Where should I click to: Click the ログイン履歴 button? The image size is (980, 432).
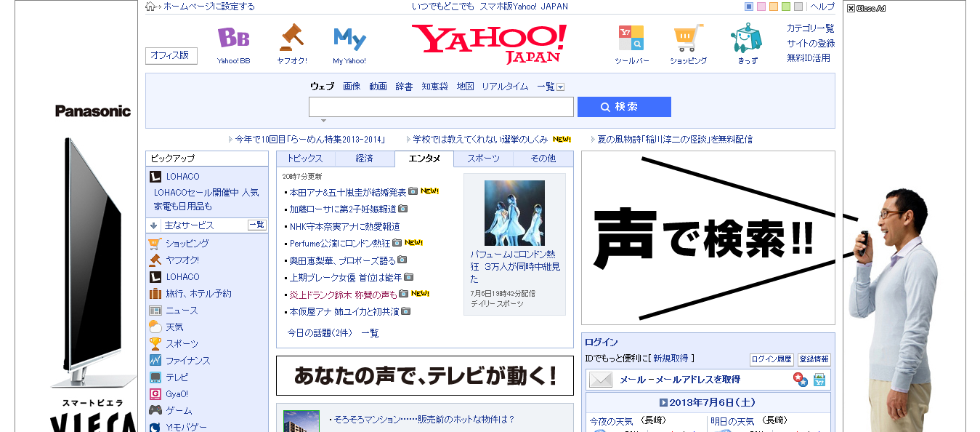pos(772,359)
